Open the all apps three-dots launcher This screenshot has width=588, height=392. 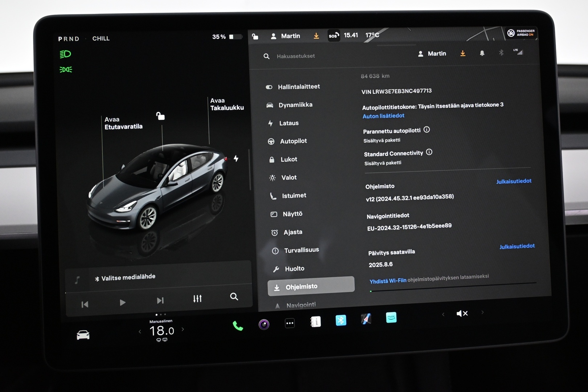[290, 323]
